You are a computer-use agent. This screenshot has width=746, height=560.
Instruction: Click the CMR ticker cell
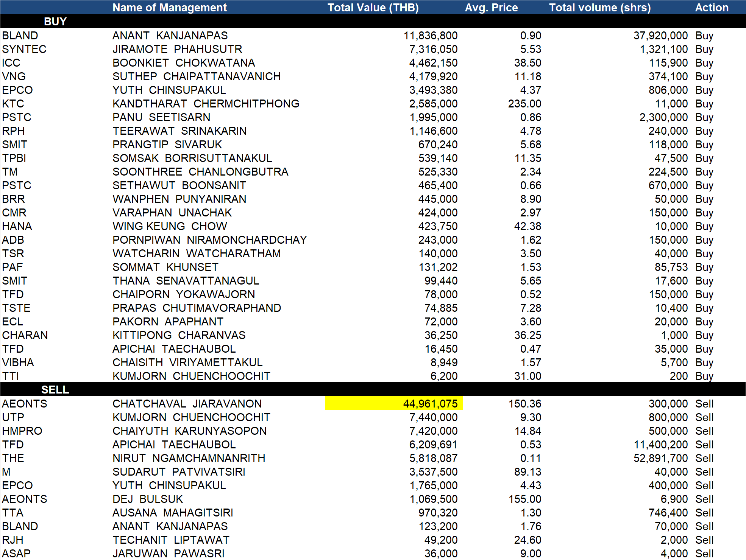point(14,213)
